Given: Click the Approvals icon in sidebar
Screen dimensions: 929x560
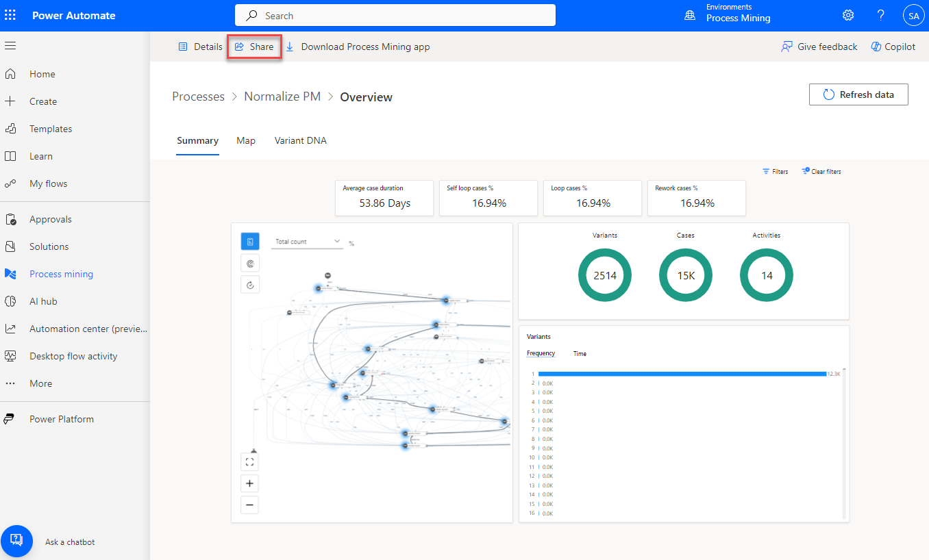Looking at the screenshot, I should 10,219.
